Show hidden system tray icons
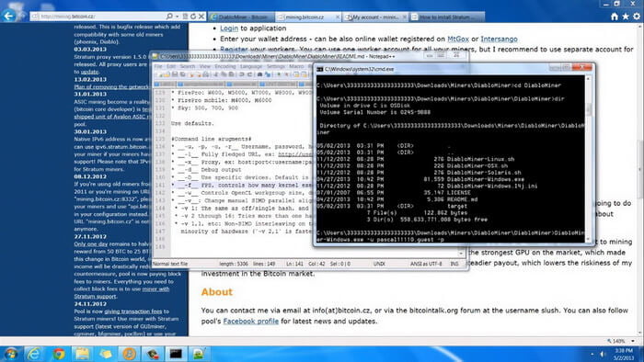Image resolution: width=644 pixels, height=362 pixels. click(x=592, y=354)
